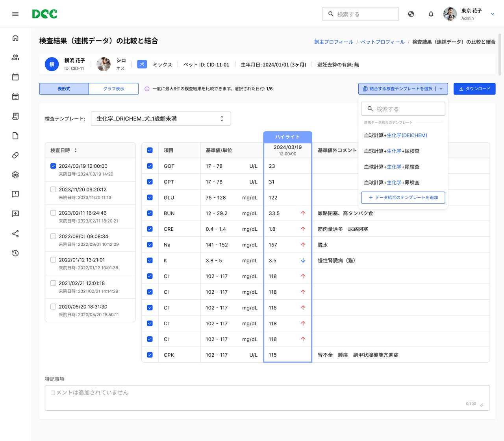The width and height of the screenshot is (504, 441).
Task: Open notifications bell
Action: tap(431, 14)
